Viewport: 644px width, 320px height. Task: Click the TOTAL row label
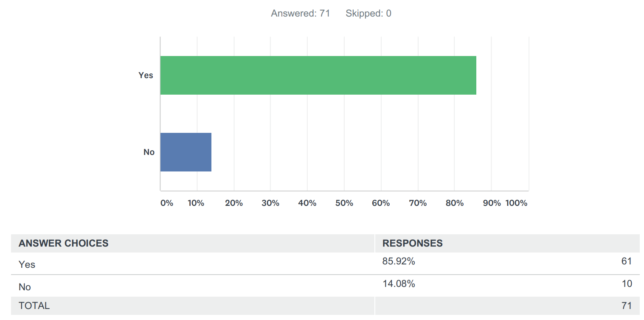tap(34, 306)
